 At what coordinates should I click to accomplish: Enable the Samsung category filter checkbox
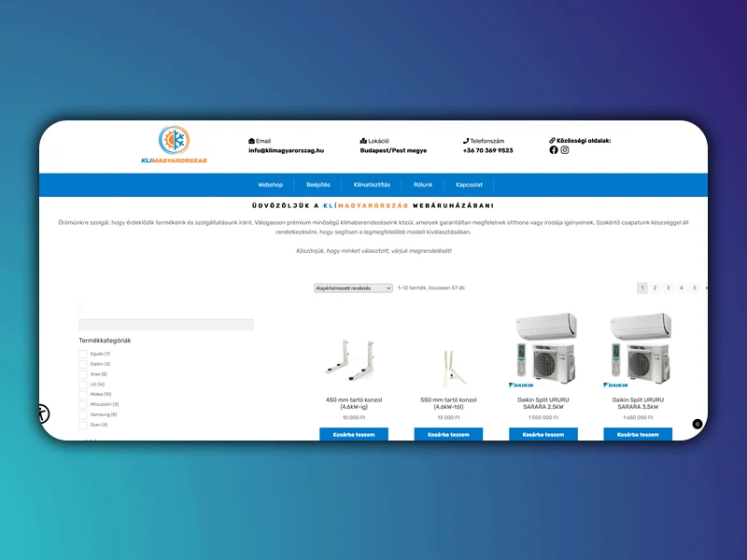click(83, 414)
